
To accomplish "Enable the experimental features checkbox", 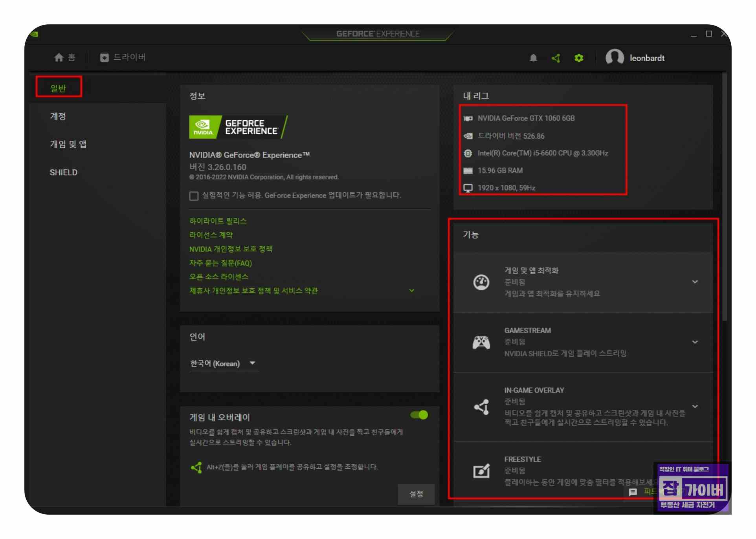I will coord(194,196).
